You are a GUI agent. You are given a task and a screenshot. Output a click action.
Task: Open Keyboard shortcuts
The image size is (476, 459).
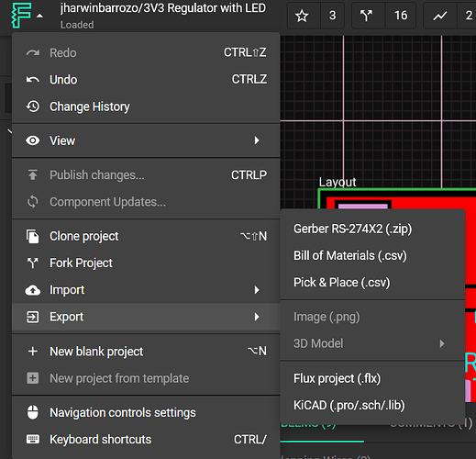coord(146,440)
